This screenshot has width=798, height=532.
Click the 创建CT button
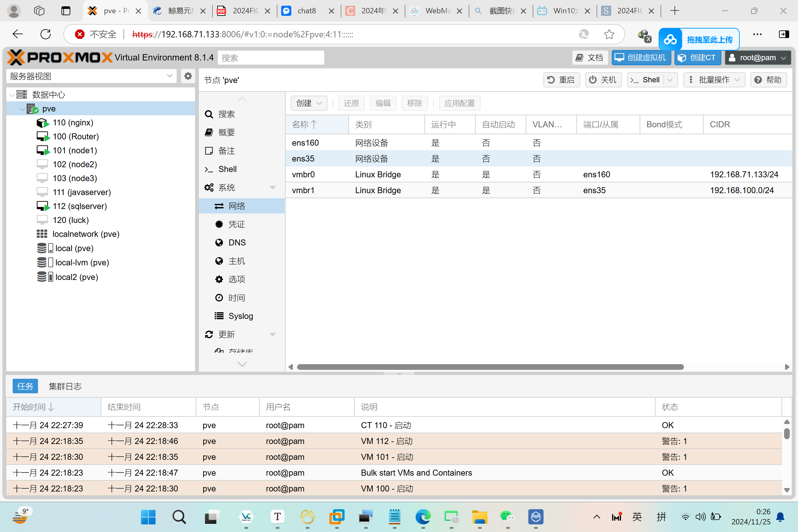click(x=698, y=58)
